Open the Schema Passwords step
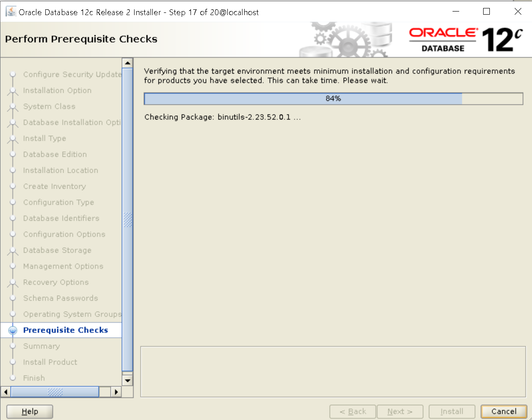This screenshot has width=532, height=420. [x=60, y=297]
